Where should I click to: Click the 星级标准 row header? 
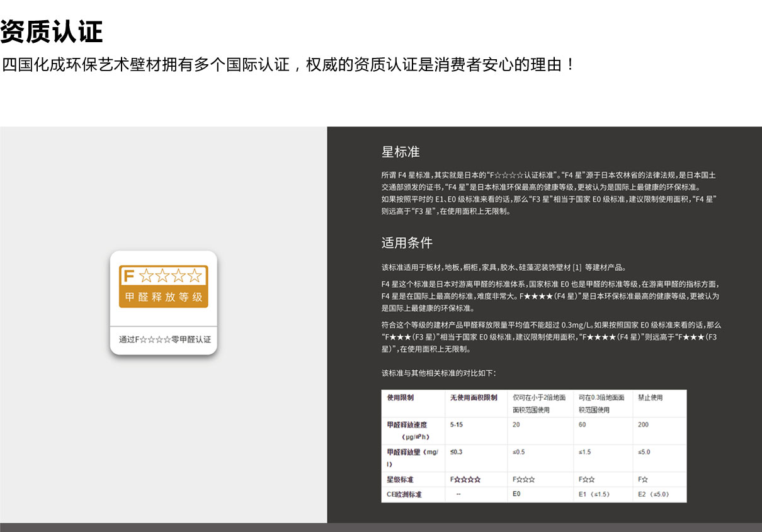pos(401,480)
